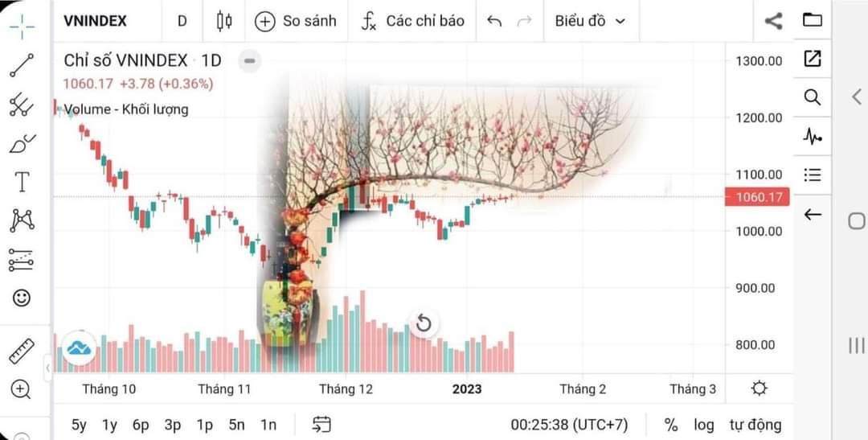Click So sánh compare button
868x440 pixels.
pos(296,21)
